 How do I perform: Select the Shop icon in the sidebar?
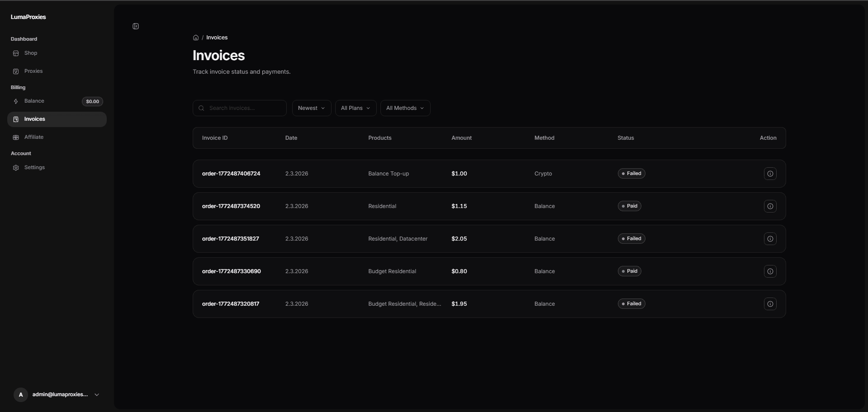pyautogui.click(x=16, y=53)
